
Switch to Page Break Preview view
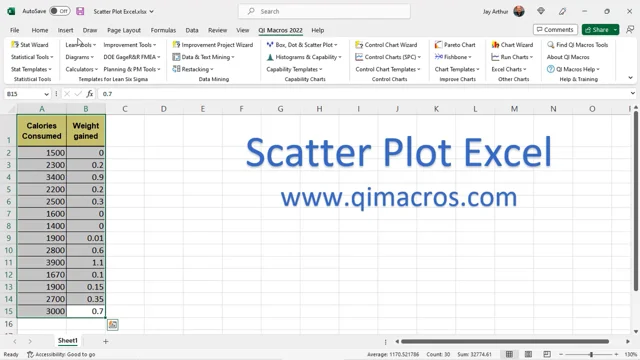pyautogui.click(x=547, y=354)
